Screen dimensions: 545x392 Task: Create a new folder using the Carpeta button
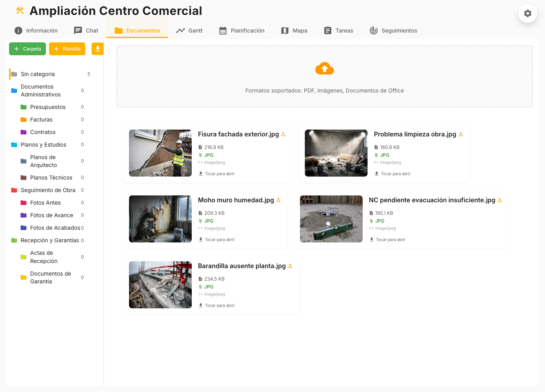click(x=27, y=49)
